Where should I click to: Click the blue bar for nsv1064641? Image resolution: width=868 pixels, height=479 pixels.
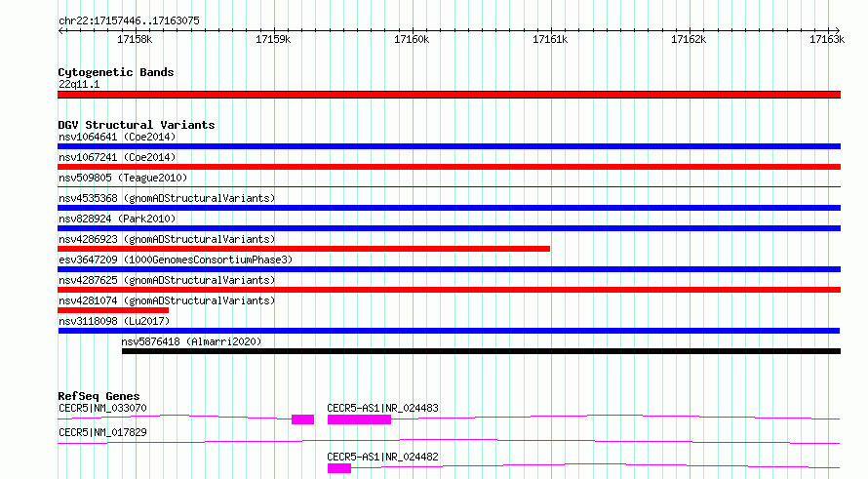click(449, 146)
